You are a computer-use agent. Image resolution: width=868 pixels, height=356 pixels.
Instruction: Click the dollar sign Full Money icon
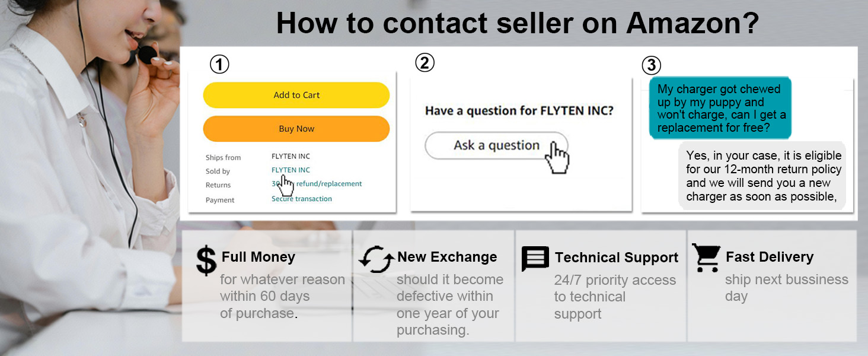(206, 261)
